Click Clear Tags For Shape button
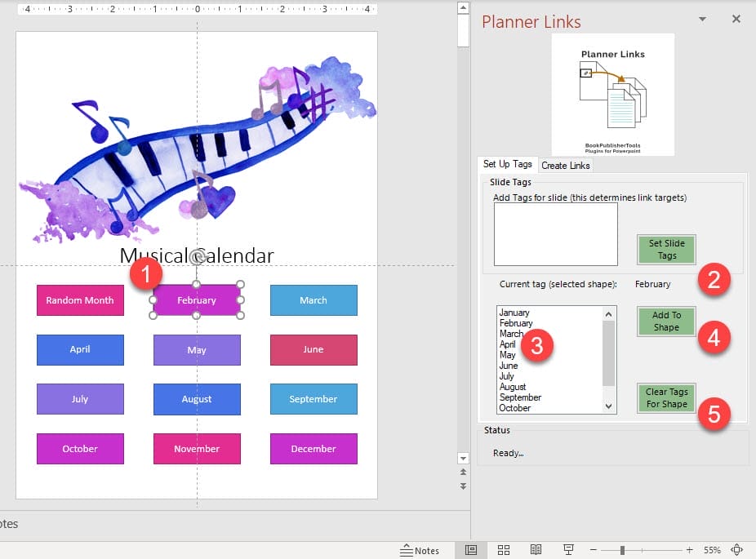Image resolution: width=756 pixels, height=559 pixels. pyautogui.click(x=666, y=397)
